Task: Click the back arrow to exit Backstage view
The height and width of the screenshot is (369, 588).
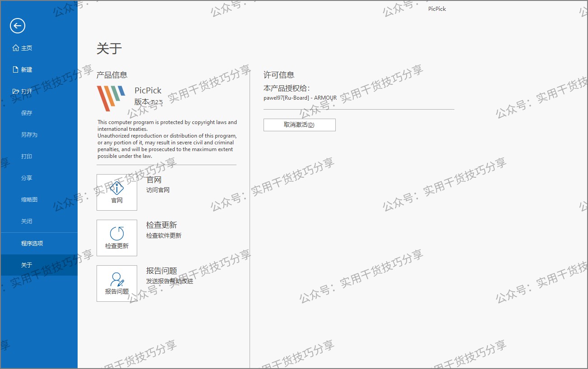Action: [17, 26]
